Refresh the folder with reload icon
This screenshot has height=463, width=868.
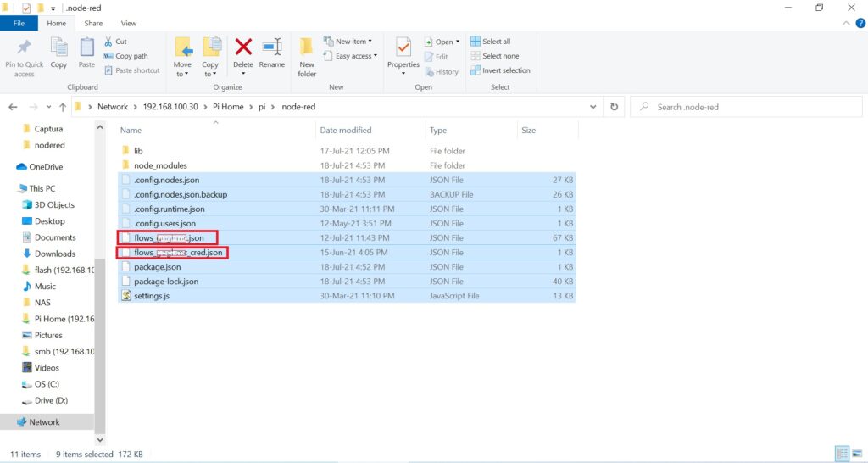tap(614, 107)
